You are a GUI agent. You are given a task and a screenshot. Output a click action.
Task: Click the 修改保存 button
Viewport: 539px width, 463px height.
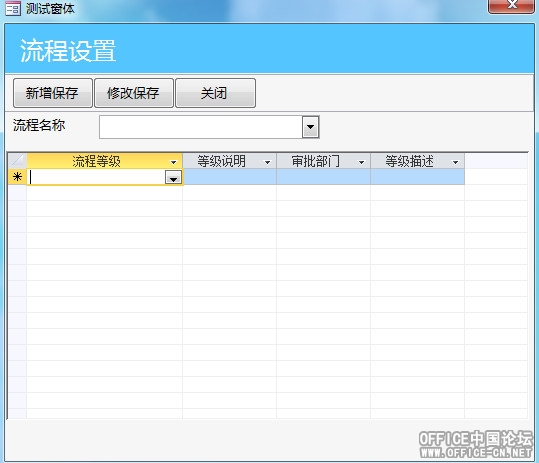pos(134,93)
